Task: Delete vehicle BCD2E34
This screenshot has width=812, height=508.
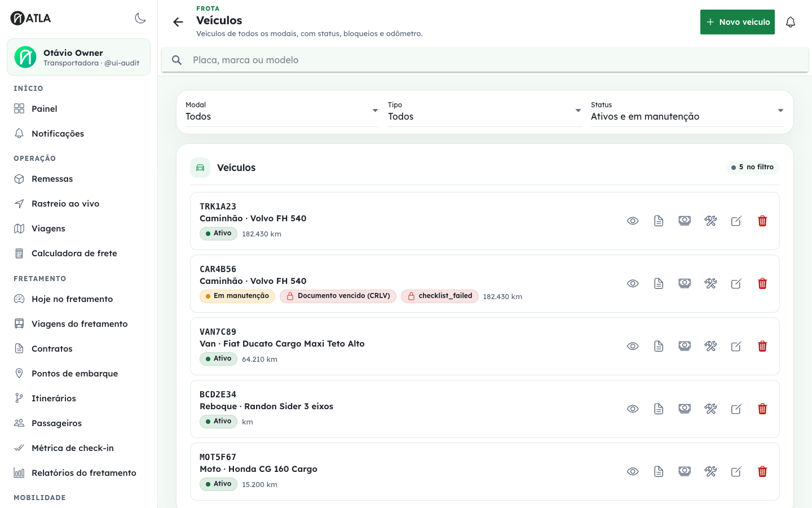Action: (x=762, y=409)
